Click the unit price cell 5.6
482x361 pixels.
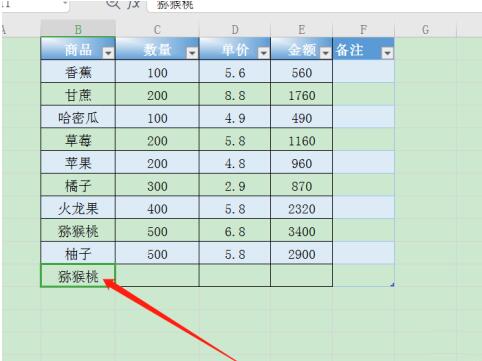[x=235, y=72]
